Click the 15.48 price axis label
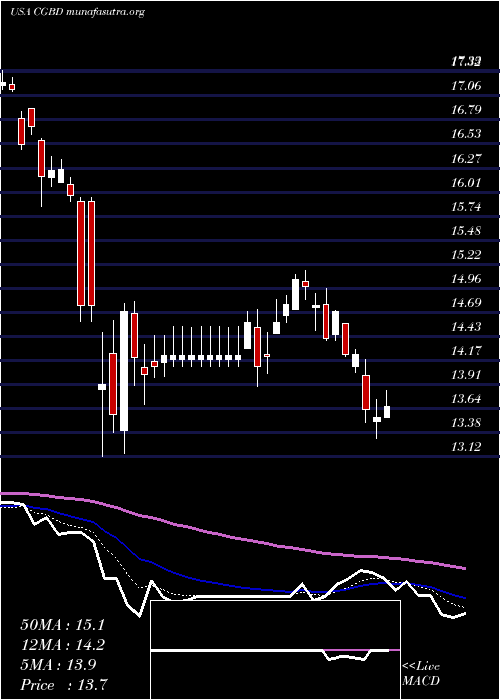500x700 pixels. (466, 230)
